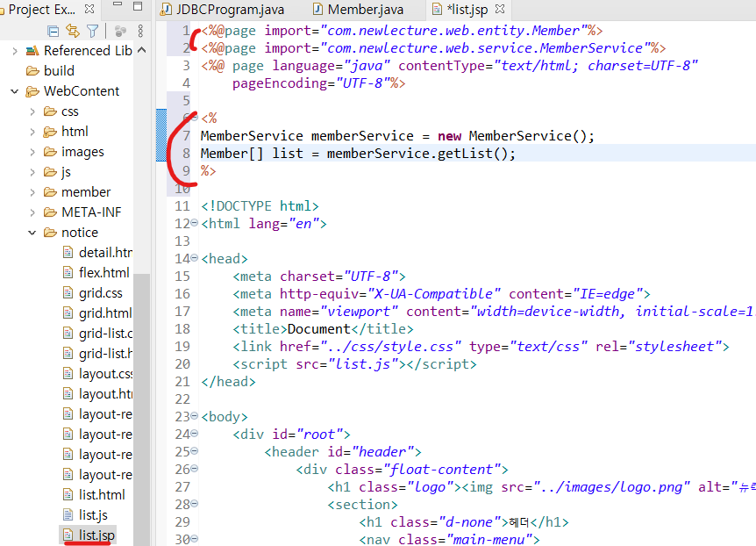Close the *list.jsp editor tab

[x=500, y=9]
